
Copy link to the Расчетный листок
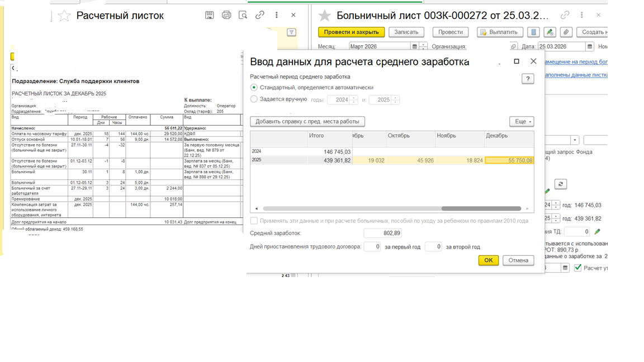[260, 15]
